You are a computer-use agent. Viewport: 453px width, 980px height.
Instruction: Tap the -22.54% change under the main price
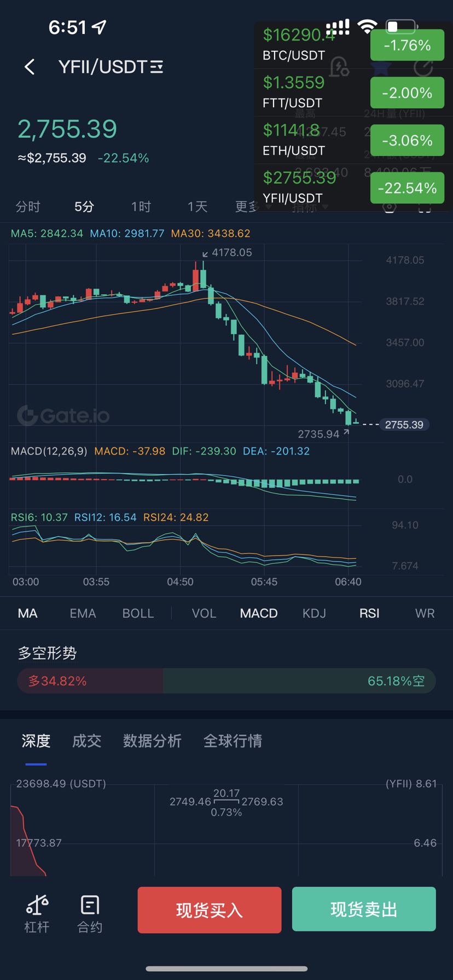(x=123, y=158)
